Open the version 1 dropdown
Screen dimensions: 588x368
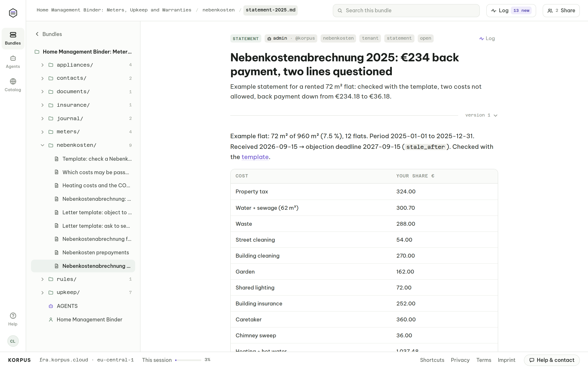[481, 115]
